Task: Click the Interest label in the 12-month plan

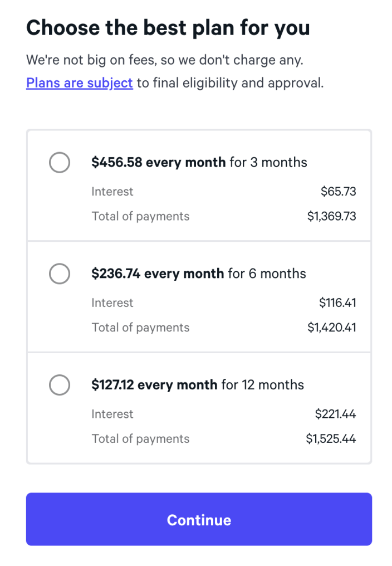Action: tap(112, 414)
